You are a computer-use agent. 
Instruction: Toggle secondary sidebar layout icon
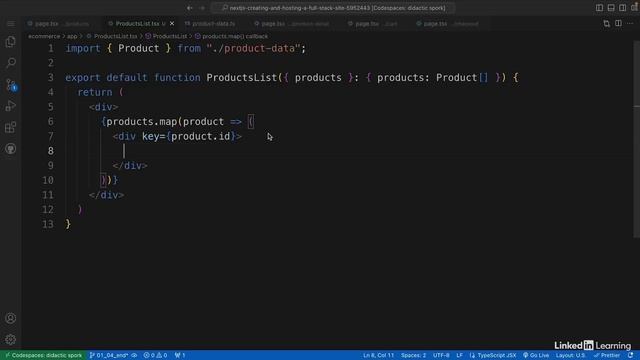tap(622, 8)
